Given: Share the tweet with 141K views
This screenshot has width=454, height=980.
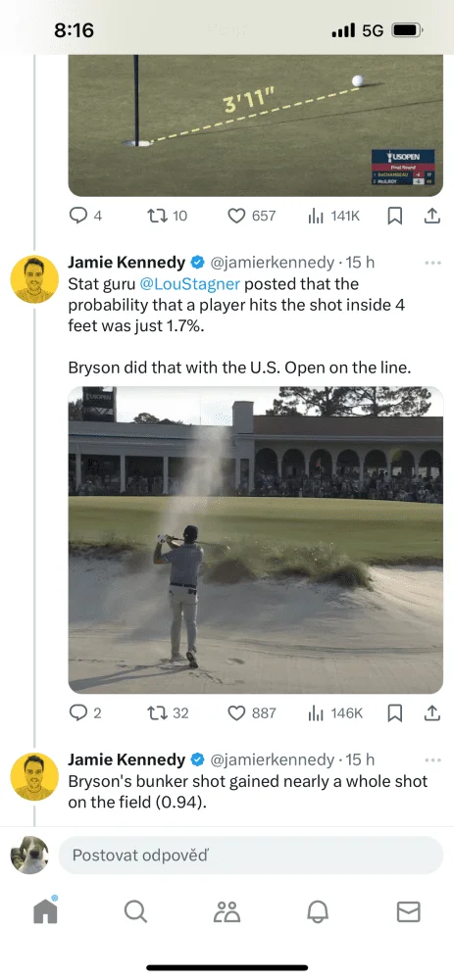Looking at the screenshot, I should point(432,216).
